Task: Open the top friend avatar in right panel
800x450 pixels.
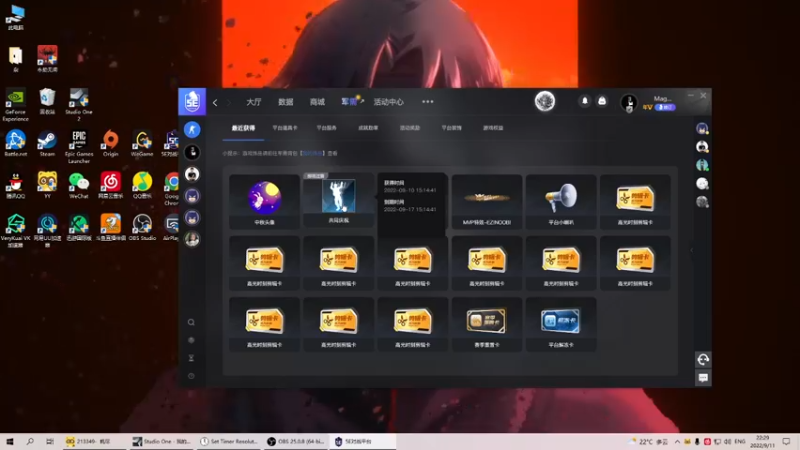Action: (x=703, y=129)
